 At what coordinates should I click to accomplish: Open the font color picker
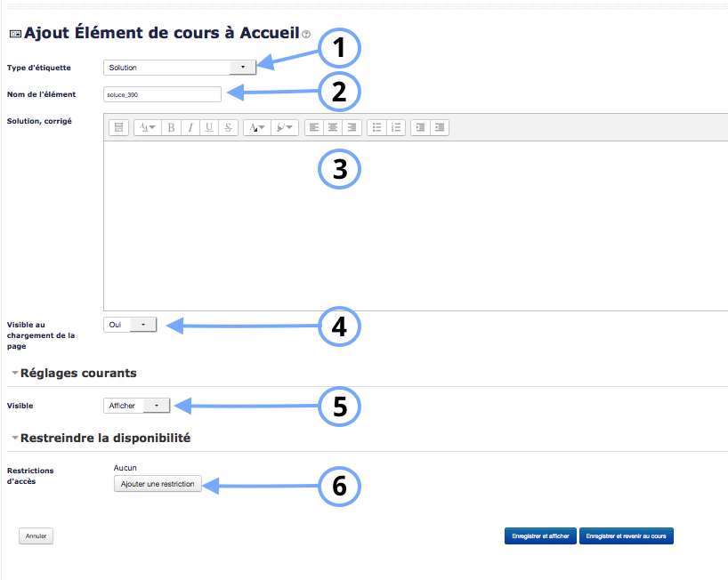coord(257,128)
